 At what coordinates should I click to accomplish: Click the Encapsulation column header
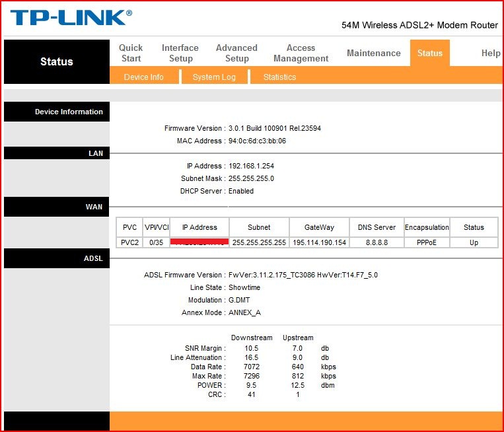[427, 227]
